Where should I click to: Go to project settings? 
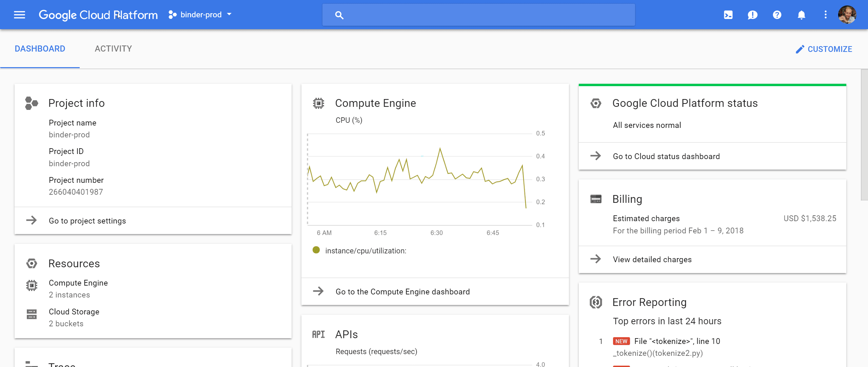tap(153, 221)
